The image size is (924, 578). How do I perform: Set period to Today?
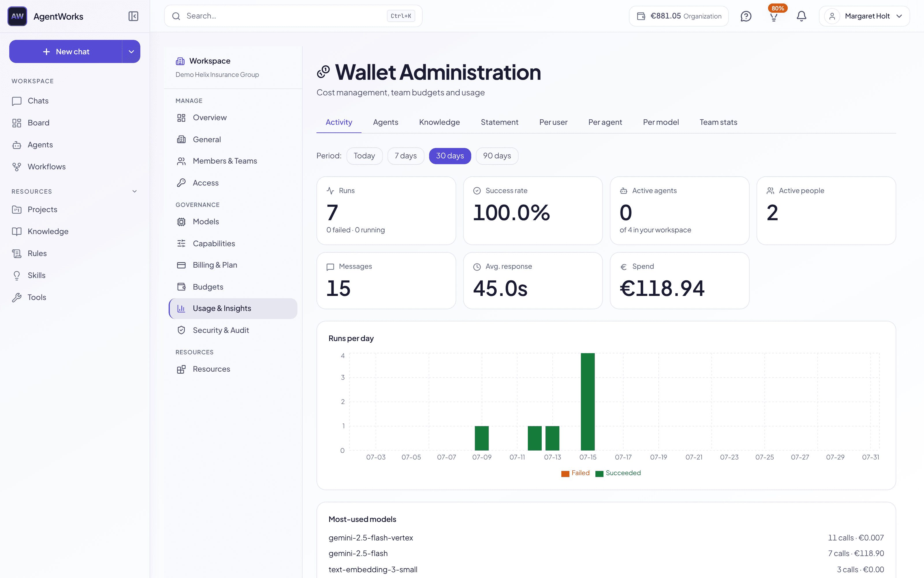tap(364, 156)
